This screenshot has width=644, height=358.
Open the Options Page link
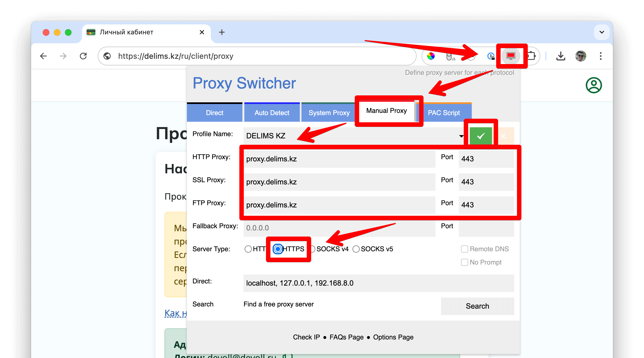point(393,337)
